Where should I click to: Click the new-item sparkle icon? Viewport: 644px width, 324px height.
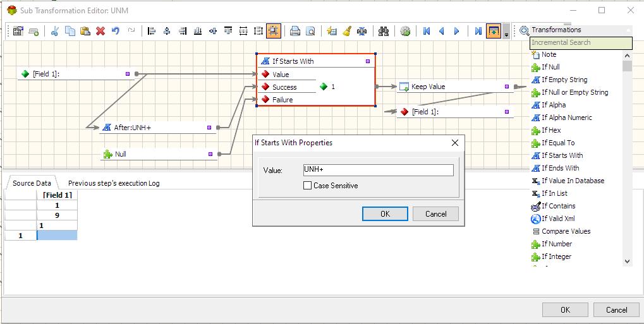tap(332, 31)
